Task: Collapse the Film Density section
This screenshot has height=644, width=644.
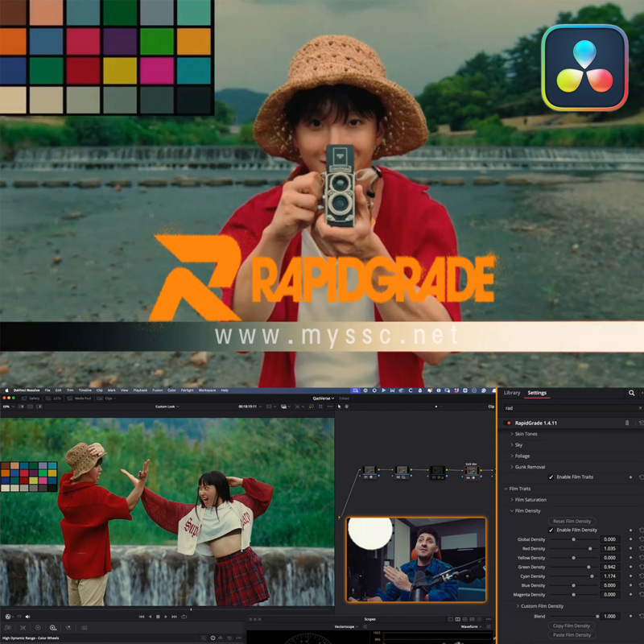Action: tap(526, 511)
